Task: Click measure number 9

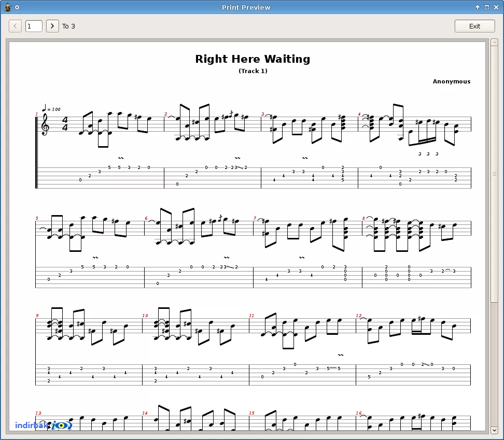Action: [37, 316]
